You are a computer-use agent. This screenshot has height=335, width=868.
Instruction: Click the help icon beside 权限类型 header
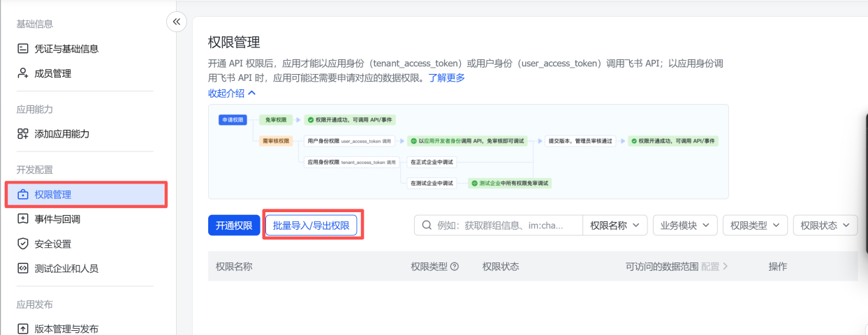pyautogui.click(x=455, y=267)
